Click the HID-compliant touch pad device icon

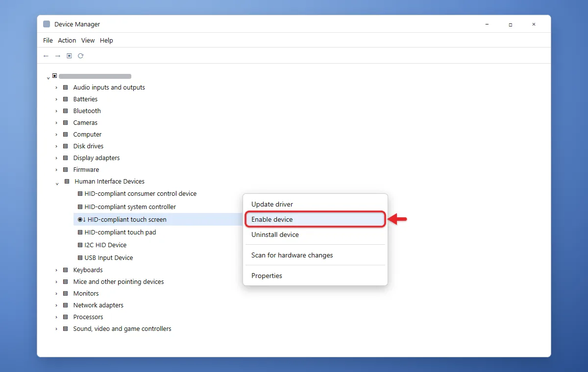point(80,232)
